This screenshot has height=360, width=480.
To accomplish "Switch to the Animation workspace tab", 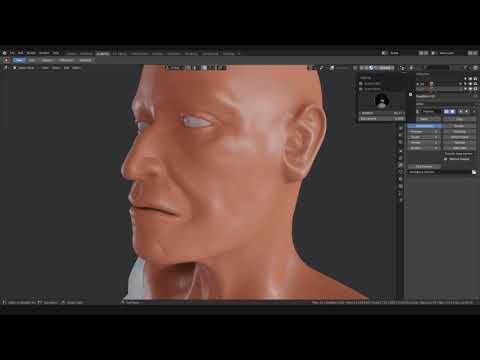I will (174, 53).
